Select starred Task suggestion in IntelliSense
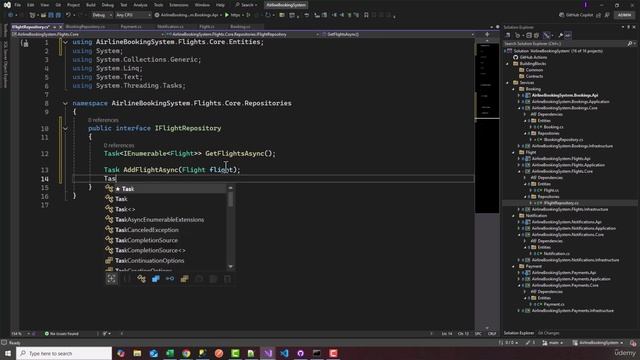 (x=165, y=189)
